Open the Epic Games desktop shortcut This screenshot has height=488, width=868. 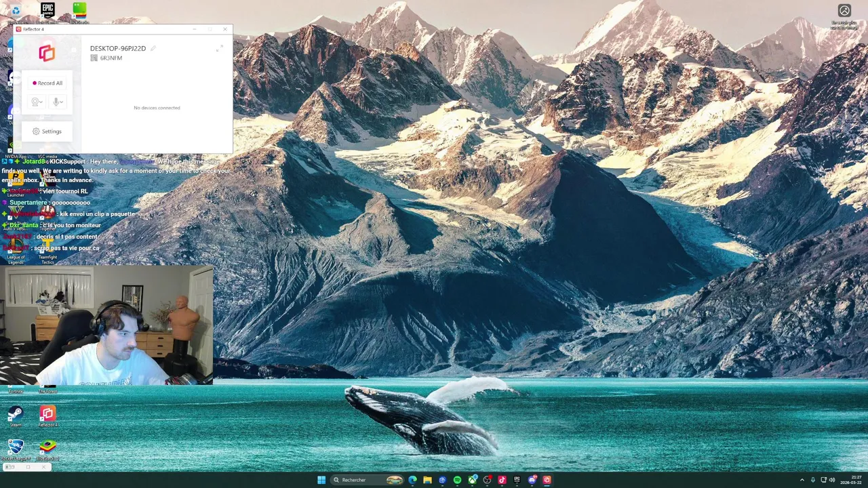point(47,11)
